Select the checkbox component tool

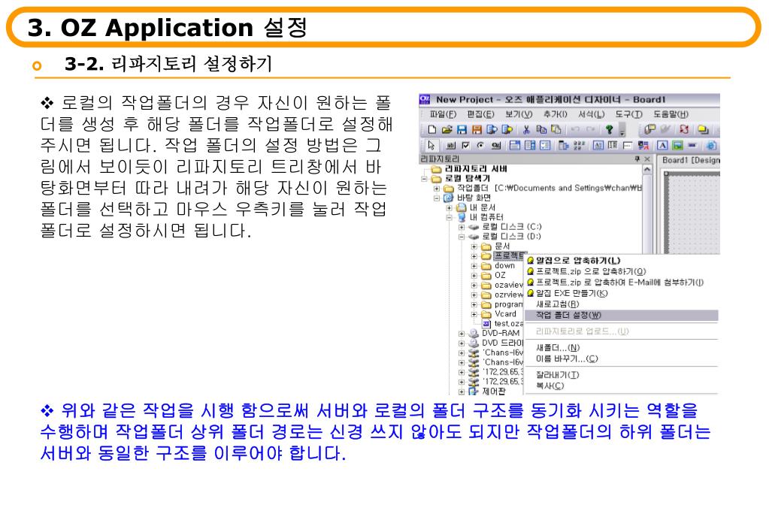point(465,146)
